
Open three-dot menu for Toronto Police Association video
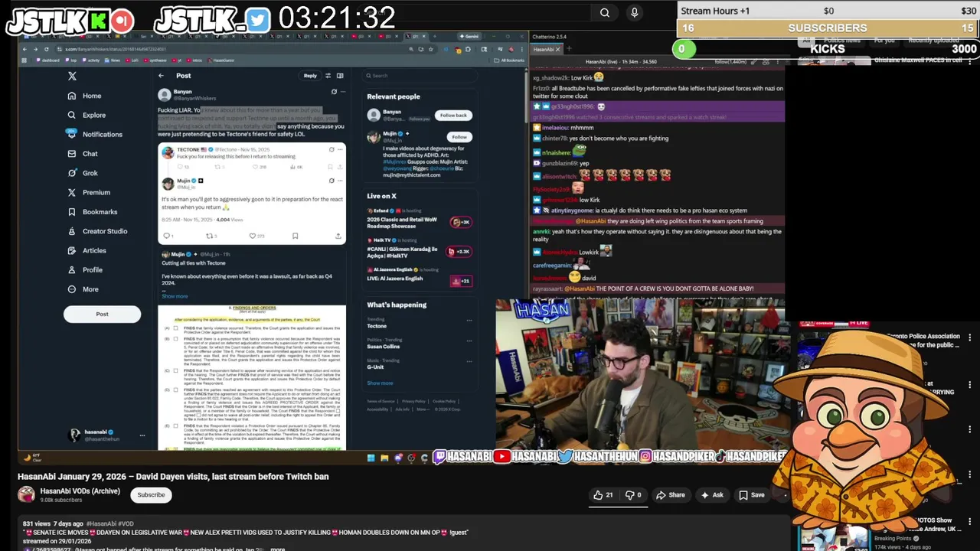point(970,337)
